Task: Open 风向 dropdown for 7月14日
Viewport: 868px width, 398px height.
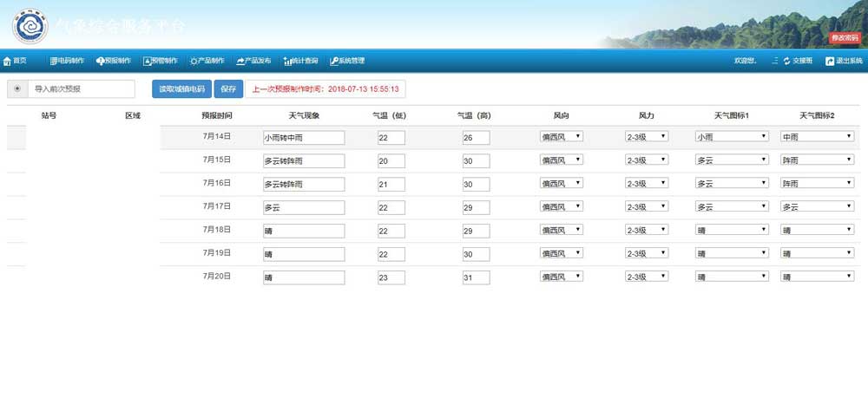Action: [x=562, y=137]
